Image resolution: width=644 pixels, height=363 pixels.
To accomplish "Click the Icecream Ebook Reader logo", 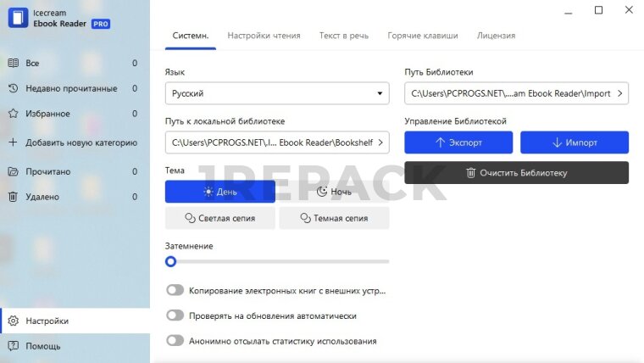I will click(x=19, y=18).
